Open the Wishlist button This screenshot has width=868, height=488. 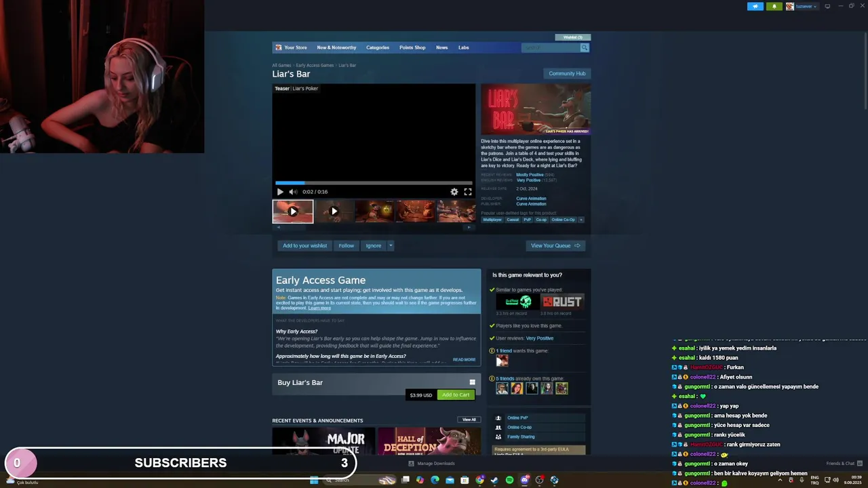tap(573, 37)
